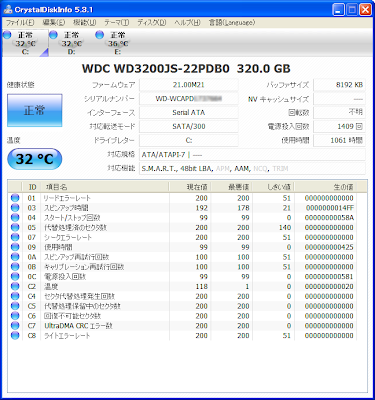Click status orb for ID 0B row
Viewport: 375px width, 400px height.
point(15,267)
